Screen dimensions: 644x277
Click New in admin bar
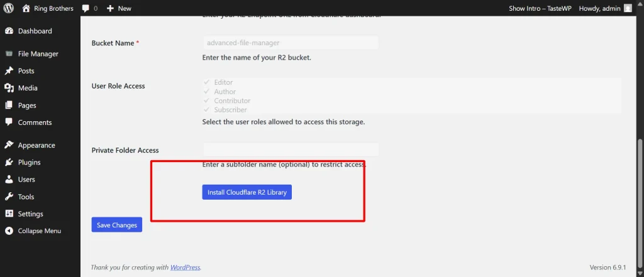pyautogui.click(x=125, y=8)
